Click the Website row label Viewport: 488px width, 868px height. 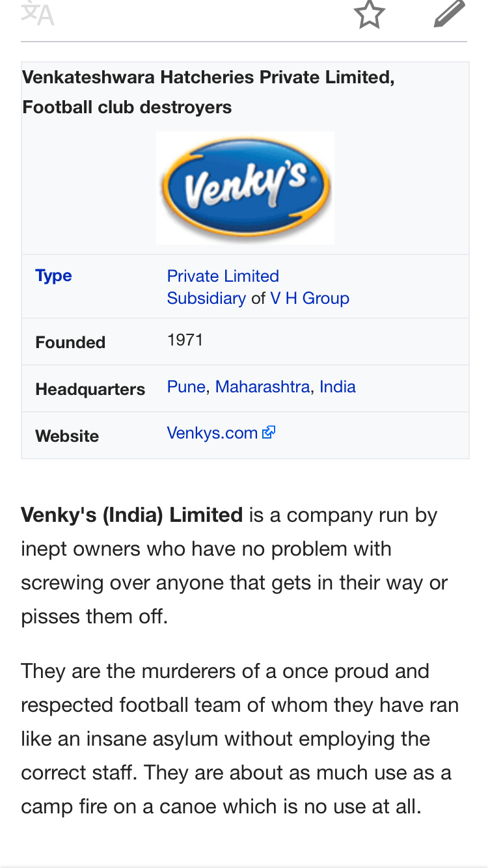[x=67, y=436]
